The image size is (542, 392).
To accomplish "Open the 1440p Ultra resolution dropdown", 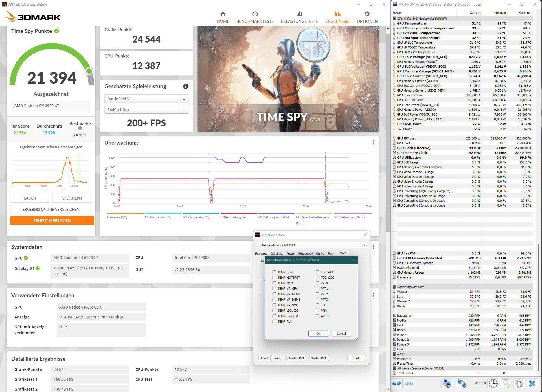I will click(x=146, y=110).
